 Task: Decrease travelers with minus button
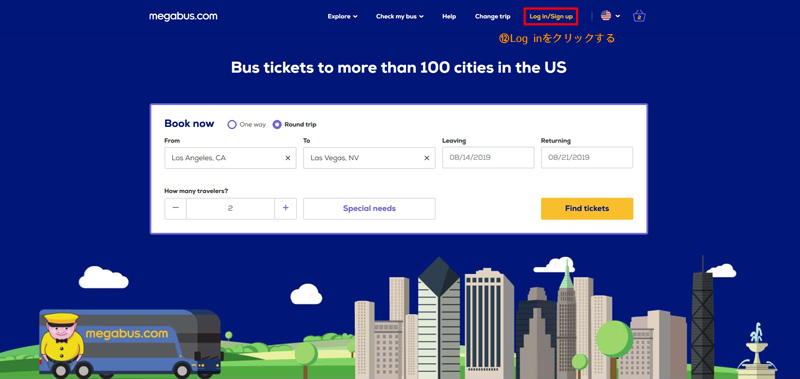pos(176,208)
